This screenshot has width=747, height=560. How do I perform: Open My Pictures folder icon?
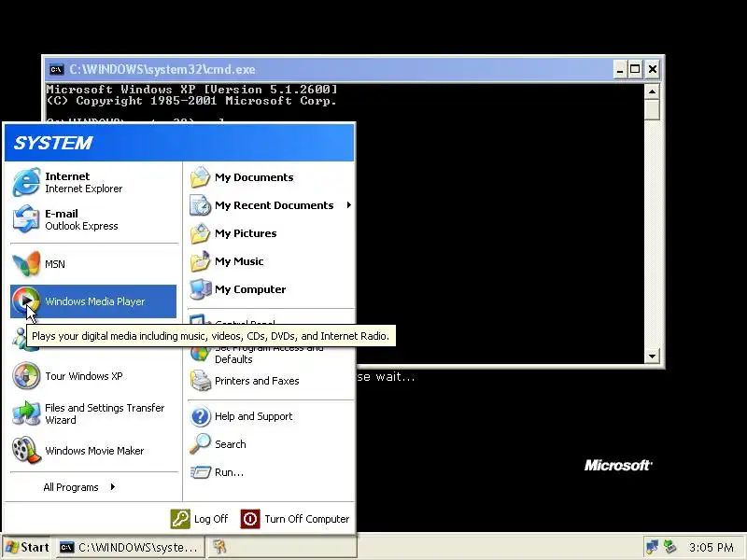[201, 233]
